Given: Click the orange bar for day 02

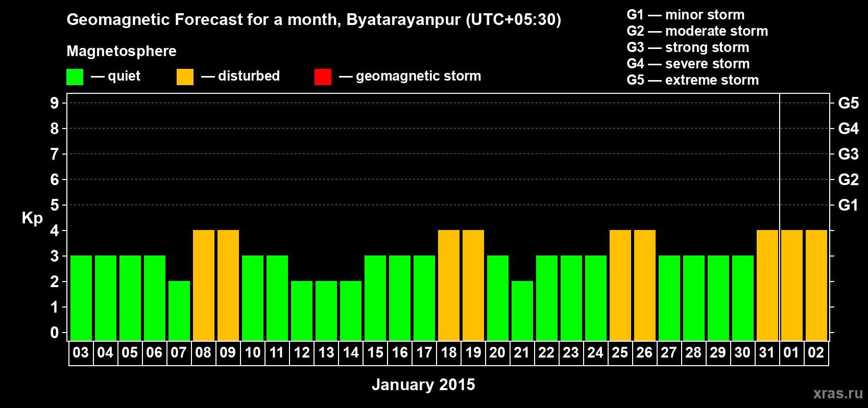Looking at the screenshot, I should pyautogui.click(x=816, y=285).
